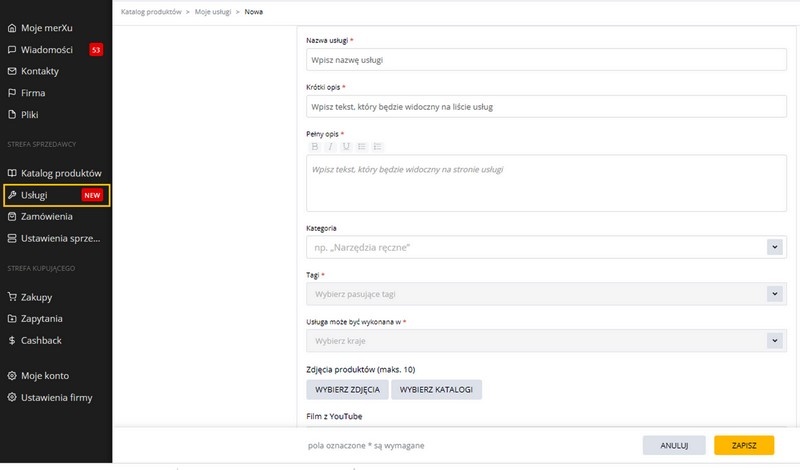This screenshot has height=470, width=800.
Task: Expand the Kategoria dropdown arrow
Action: coord(774,248)
